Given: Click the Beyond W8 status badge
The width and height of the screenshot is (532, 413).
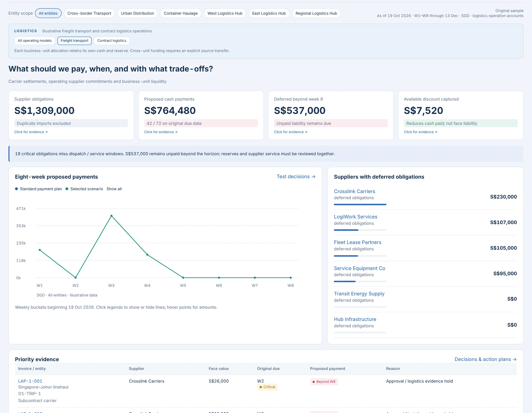Looking at the screenshot, I should [324, 382].
